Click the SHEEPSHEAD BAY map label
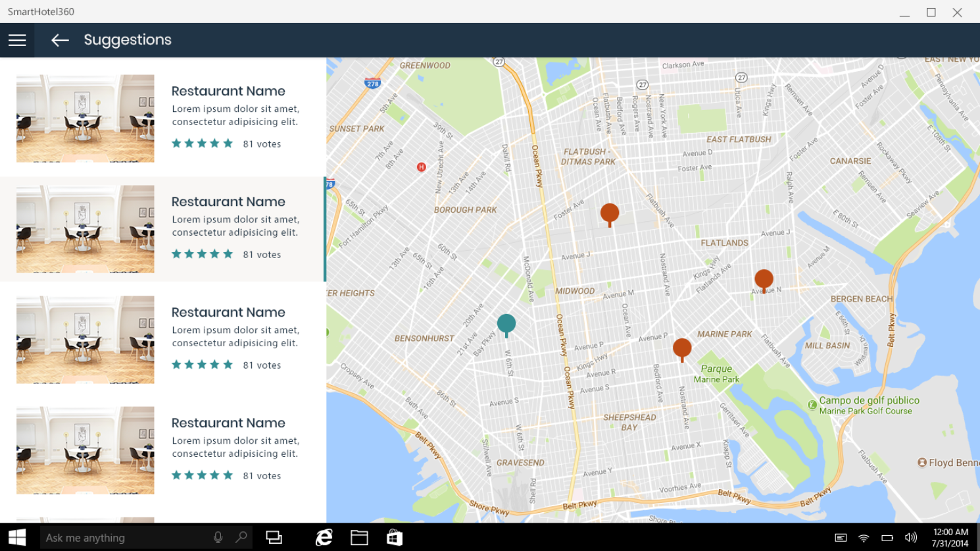This screenshot has width=980, height=551. [629, 423]
